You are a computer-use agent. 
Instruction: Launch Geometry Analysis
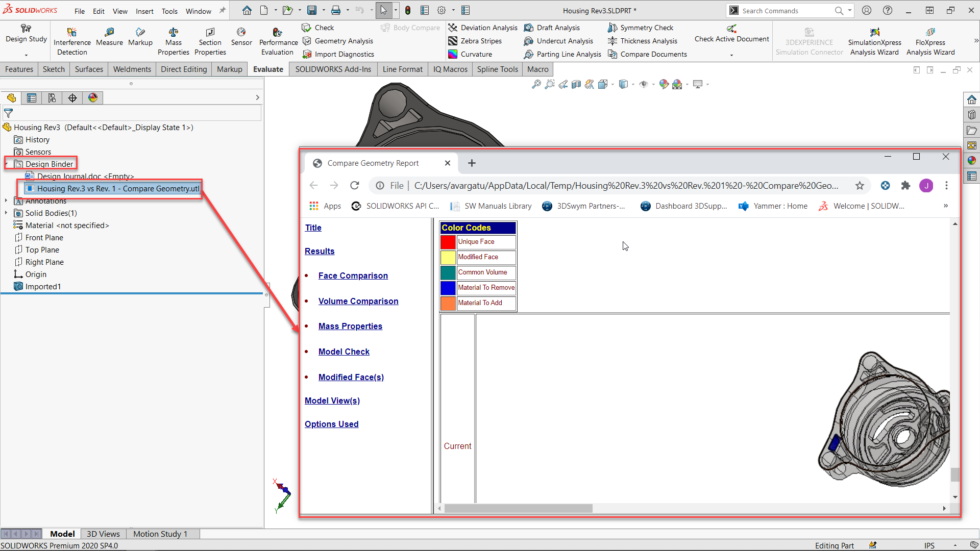point(338,41)
